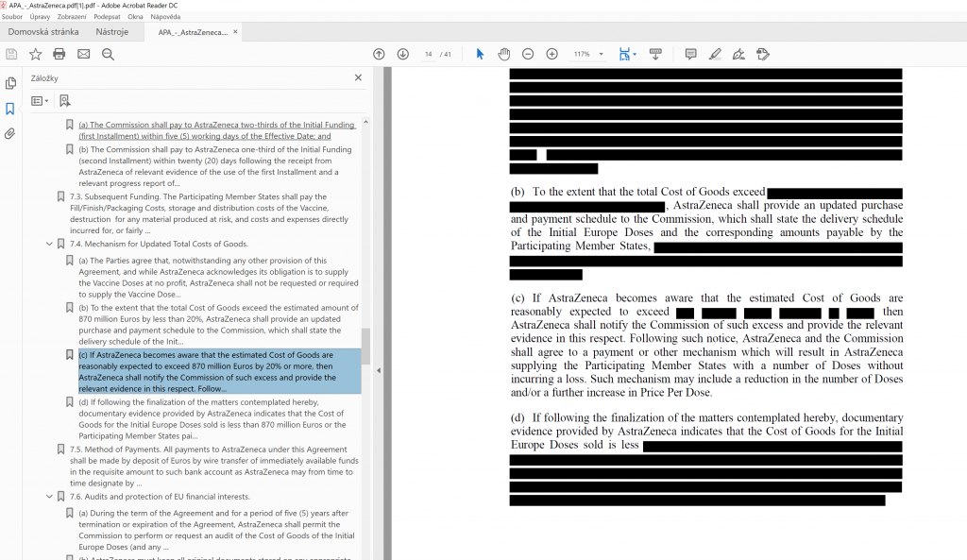
Task: Click the Záložky panel heading
Action: pyautogui.click(x=44, y=78)
